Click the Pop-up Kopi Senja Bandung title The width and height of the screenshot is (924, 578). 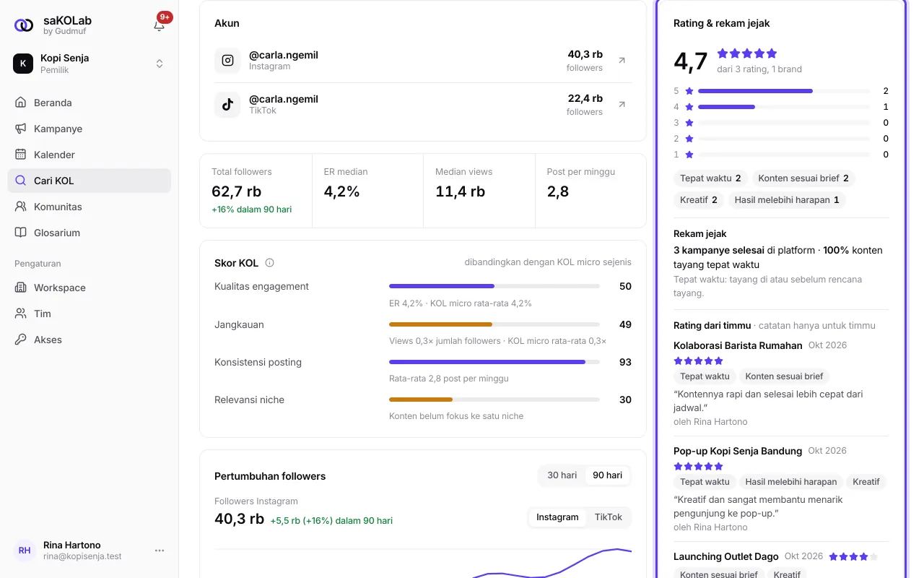coord(738,451)
